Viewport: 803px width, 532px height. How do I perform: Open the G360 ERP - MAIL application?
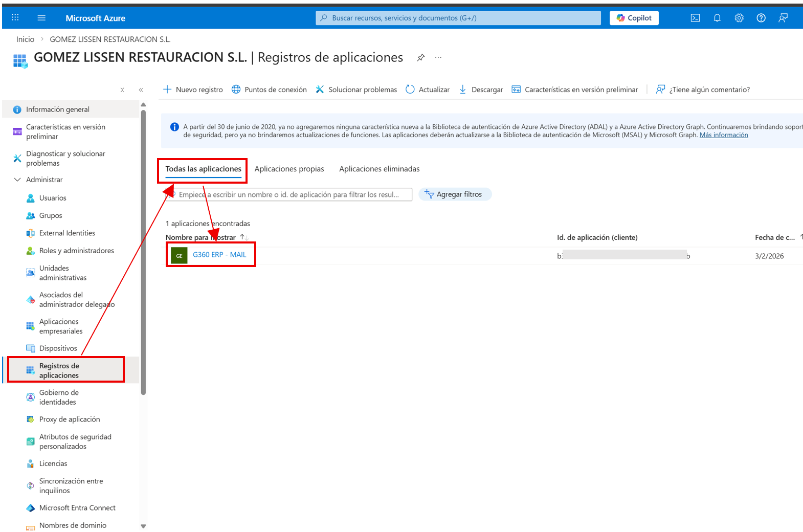[219, 255]
